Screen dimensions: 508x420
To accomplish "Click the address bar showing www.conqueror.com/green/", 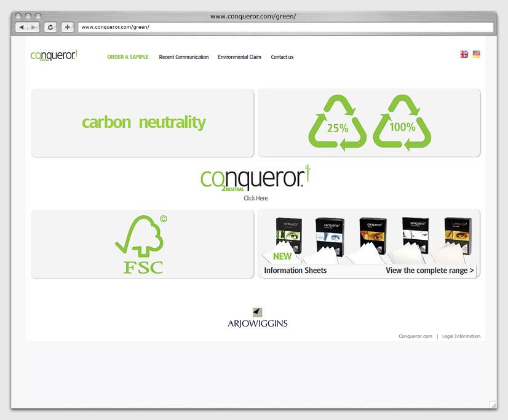I will coord(285,27).
